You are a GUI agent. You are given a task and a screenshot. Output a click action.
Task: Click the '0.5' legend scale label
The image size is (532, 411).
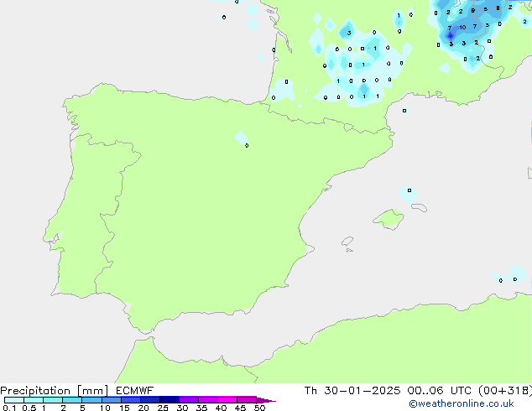click(29, 408)
